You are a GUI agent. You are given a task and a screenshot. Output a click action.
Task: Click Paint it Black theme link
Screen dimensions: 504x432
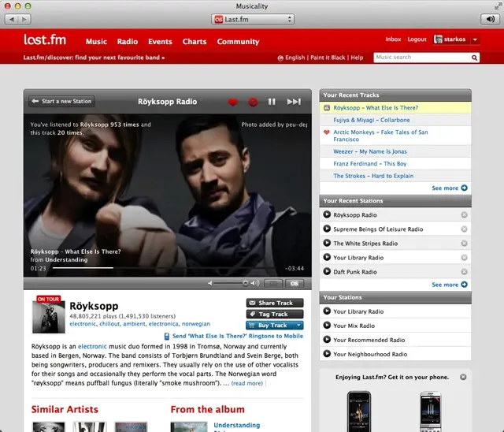tap(328, 58)
